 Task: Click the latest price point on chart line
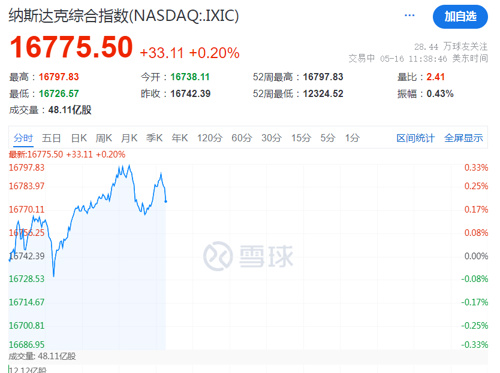(166, 201)
